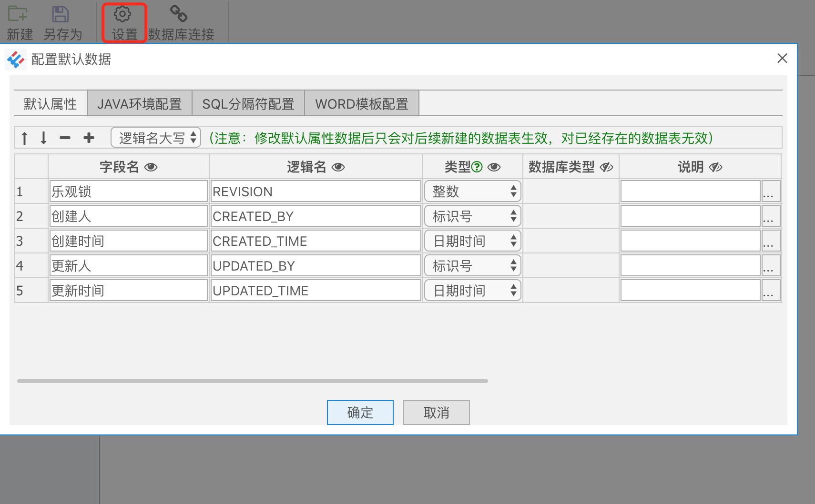Show the hidden 数据库类型 column

[606, 167]
